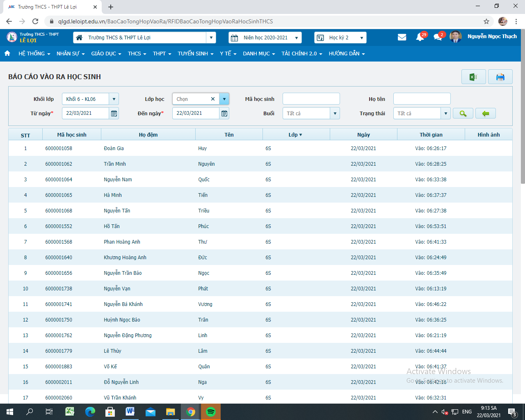Image resolution: width=525 pixels, height=420 pixels.
Task: Open the Học kỳ 2 semester dropdown
Action: tap(361, 38)
